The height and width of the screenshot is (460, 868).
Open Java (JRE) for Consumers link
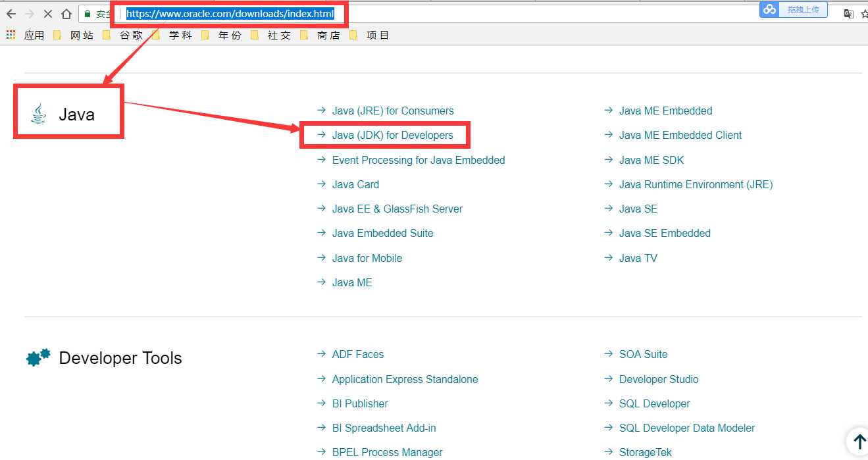(393, 111)
